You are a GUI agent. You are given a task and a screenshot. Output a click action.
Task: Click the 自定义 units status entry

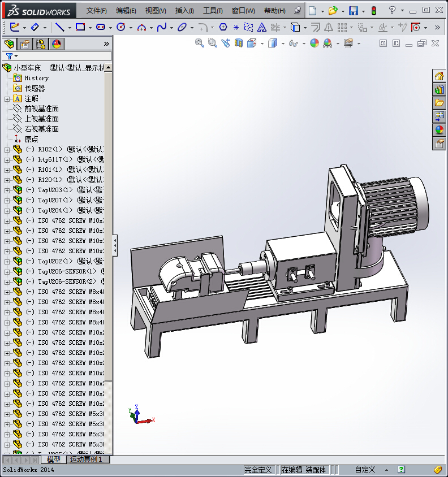tap(365, 470)
